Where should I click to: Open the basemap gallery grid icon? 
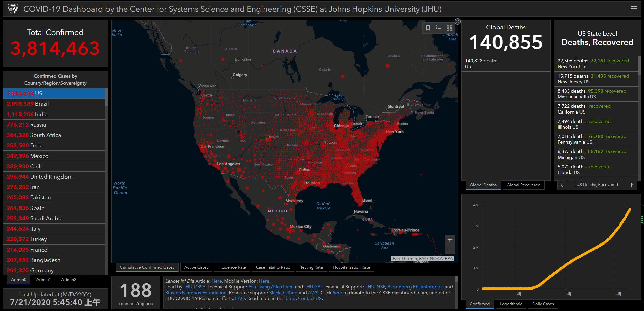click(x=449, y=28)
